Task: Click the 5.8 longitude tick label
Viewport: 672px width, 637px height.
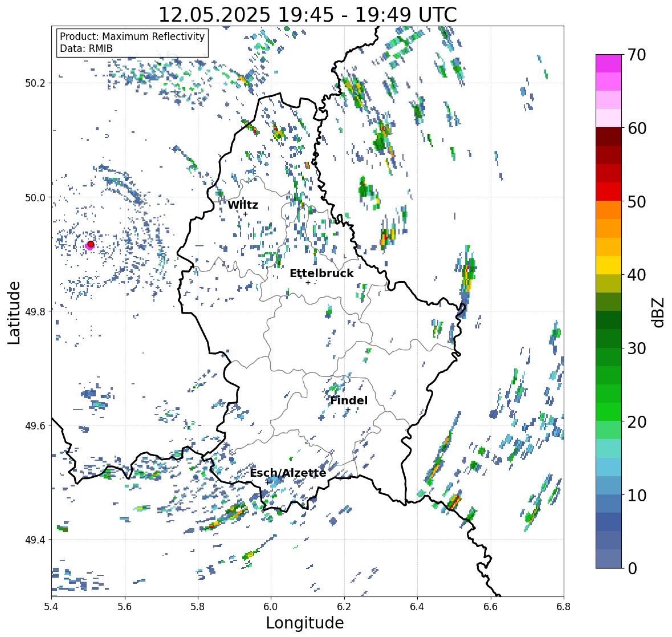Action: coord(198,606)
